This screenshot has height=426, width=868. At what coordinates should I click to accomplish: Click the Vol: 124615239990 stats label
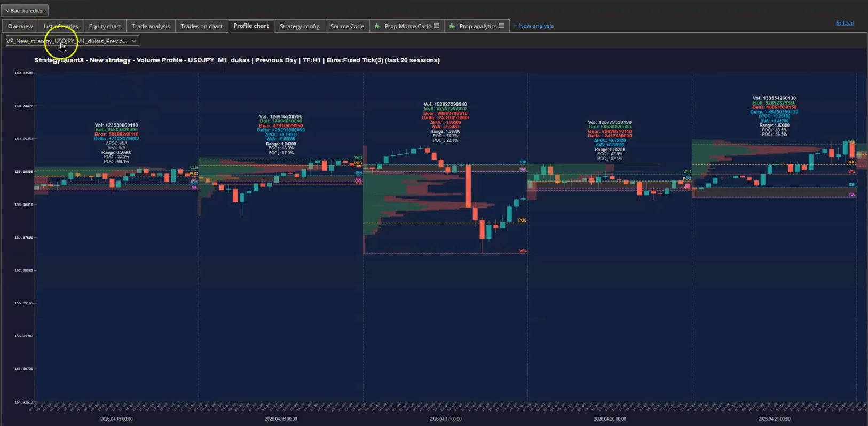pyautogui.click(x=281, y=116)
